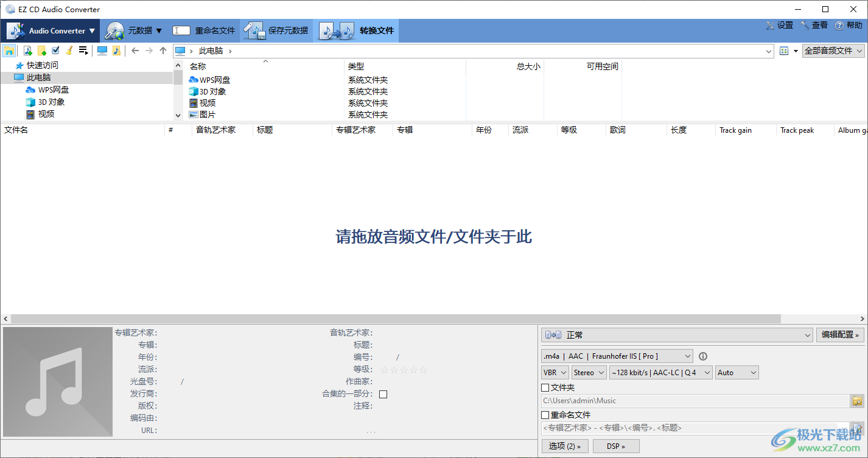868x458 pixels.
Task: Open the .m4a AAC format dropdown
Action: pos(617,356)
